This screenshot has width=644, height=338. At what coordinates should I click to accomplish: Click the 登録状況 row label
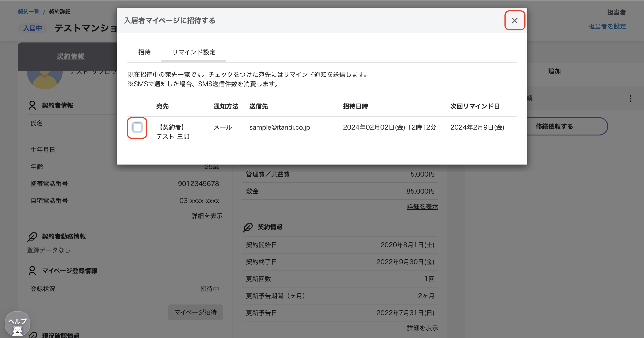click(x=43, y=289)
